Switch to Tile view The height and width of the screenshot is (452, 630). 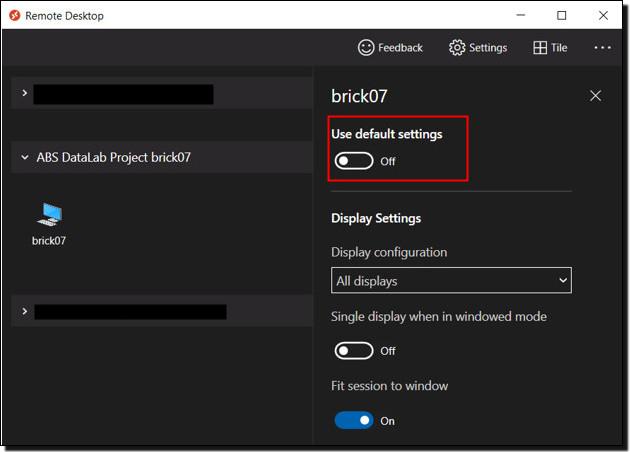point(550,48)
